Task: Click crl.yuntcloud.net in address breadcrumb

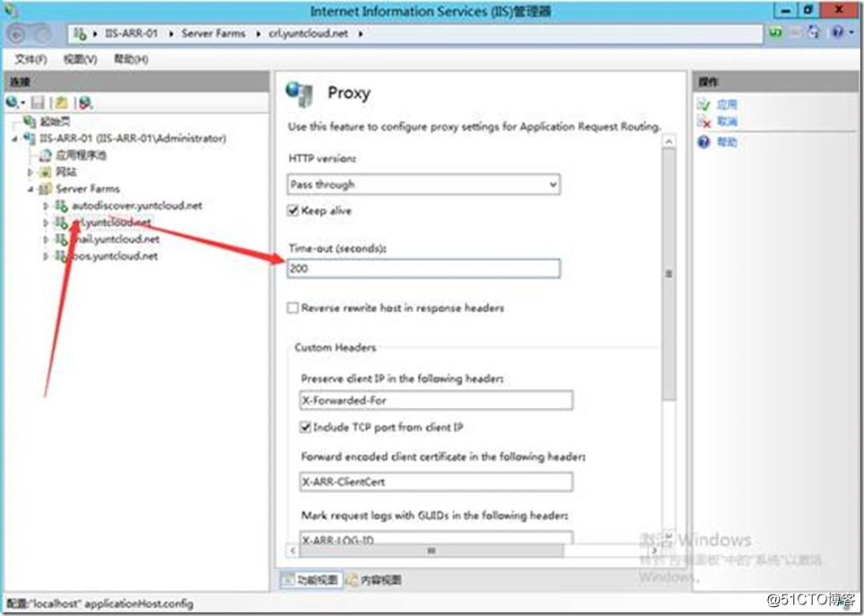Action: (309, 33)
